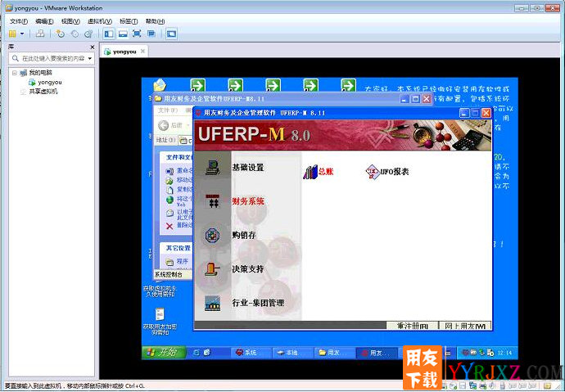
Task: Open the 标签(T) menu
Action: [x=129, y=21]
